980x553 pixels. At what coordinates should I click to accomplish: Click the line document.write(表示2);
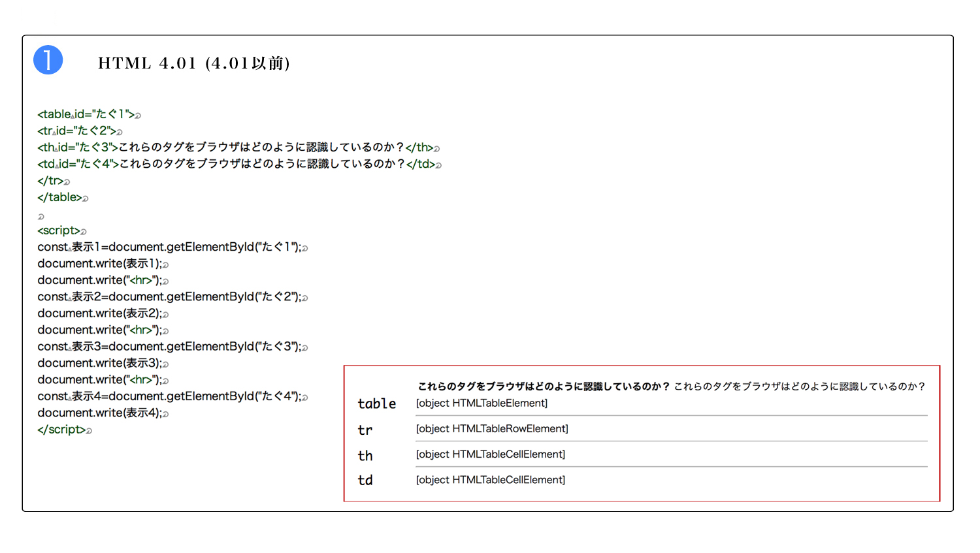(x=103, y=313)
